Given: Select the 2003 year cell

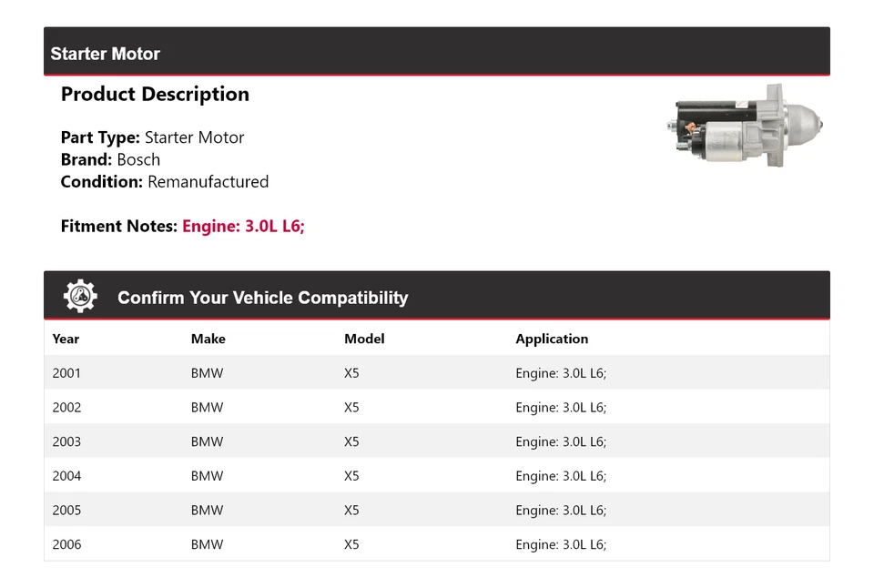Looking at the screenshot, I should 66,442.
